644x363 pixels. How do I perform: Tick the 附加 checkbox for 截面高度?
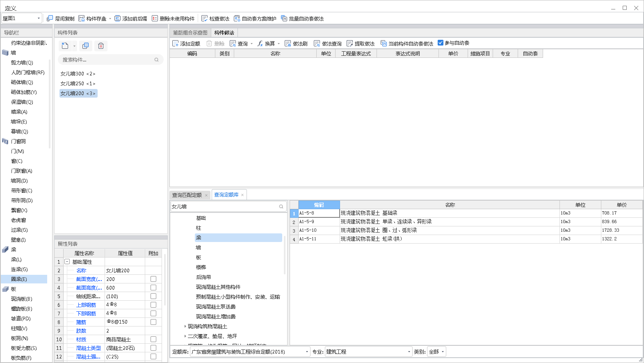click(x=153, y=288)
